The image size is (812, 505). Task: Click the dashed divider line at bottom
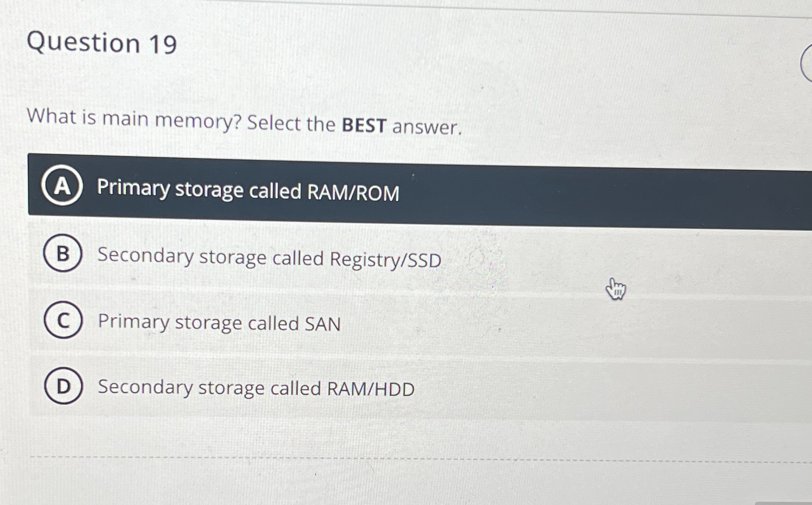click(x=404, y=458)
